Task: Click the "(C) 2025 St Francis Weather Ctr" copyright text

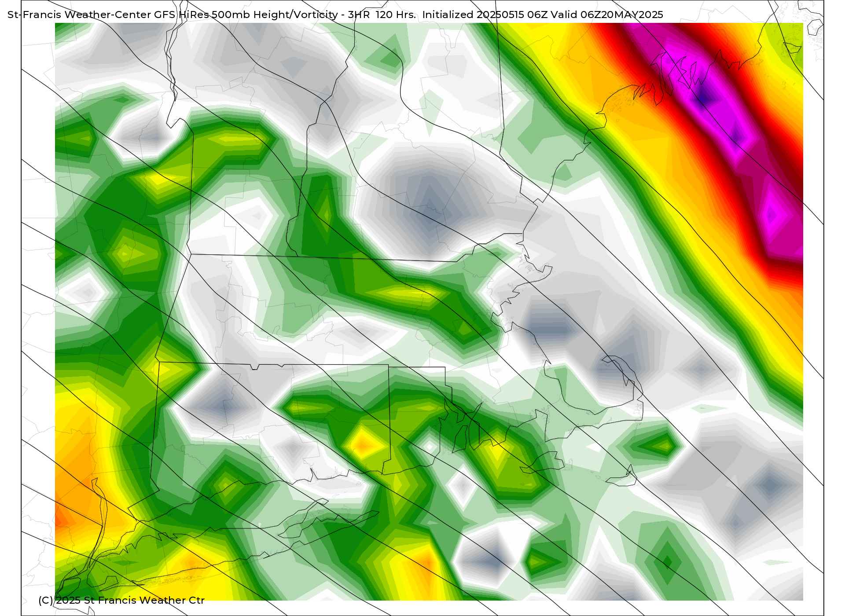Action: (x=121, y=600)
